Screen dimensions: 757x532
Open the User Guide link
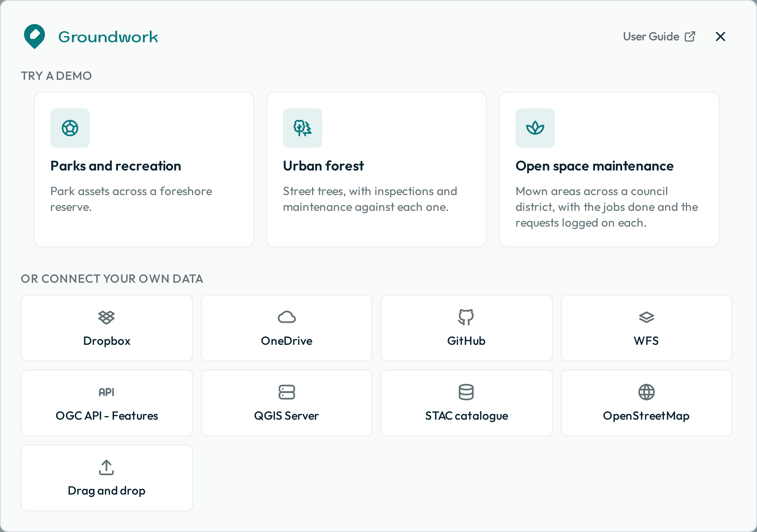[x=659, y=36]
